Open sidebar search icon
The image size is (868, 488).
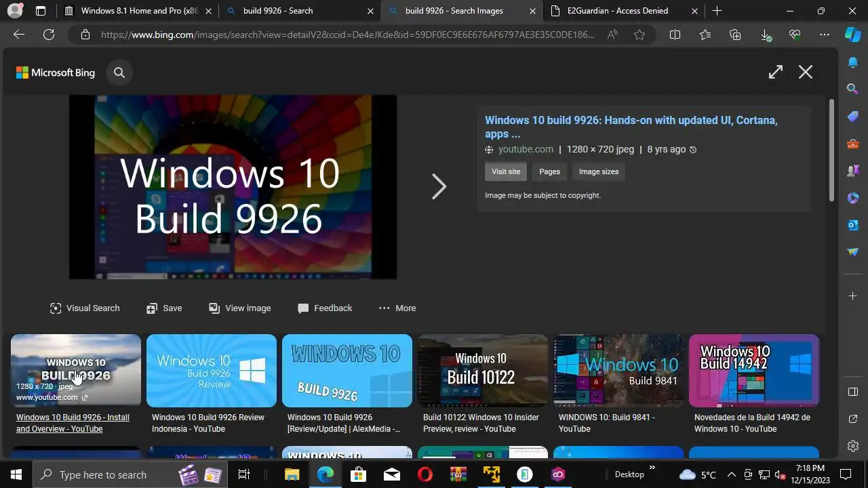coord(853,89)
